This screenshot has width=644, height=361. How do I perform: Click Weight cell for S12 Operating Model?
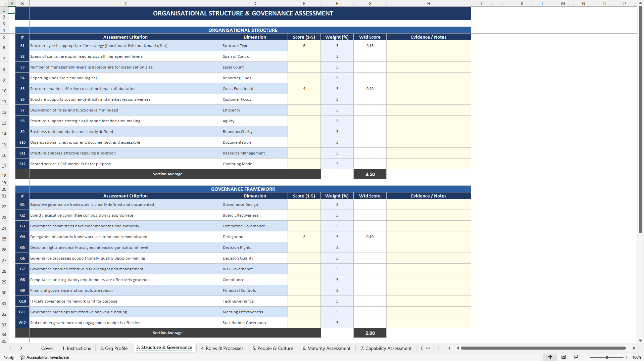coord(337,164)
